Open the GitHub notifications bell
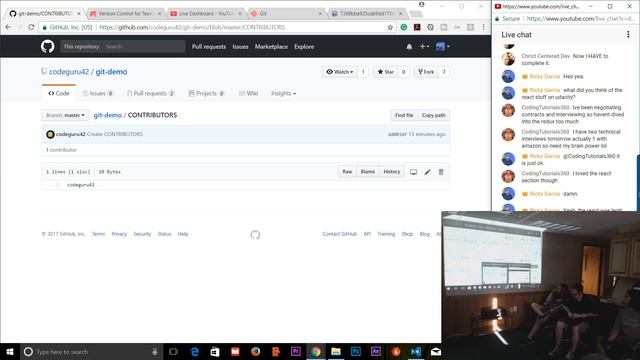Screen dimensions: 640x360 (x=409, y=47)
